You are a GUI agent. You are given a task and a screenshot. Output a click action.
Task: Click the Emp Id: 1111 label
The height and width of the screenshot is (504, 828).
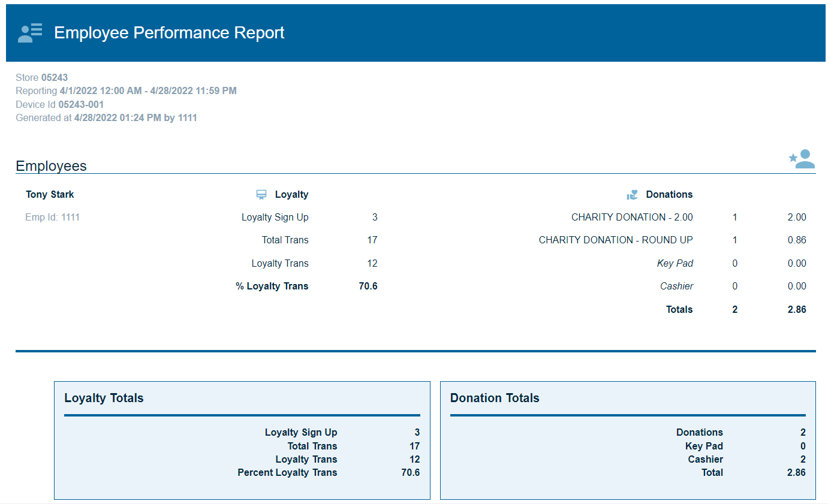(x=52, y=217)
